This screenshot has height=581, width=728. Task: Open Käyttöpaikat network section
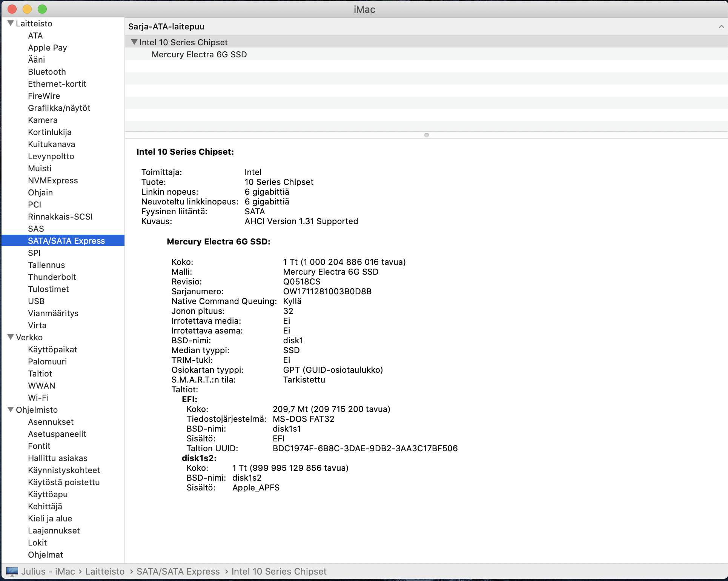coord(52,349)
